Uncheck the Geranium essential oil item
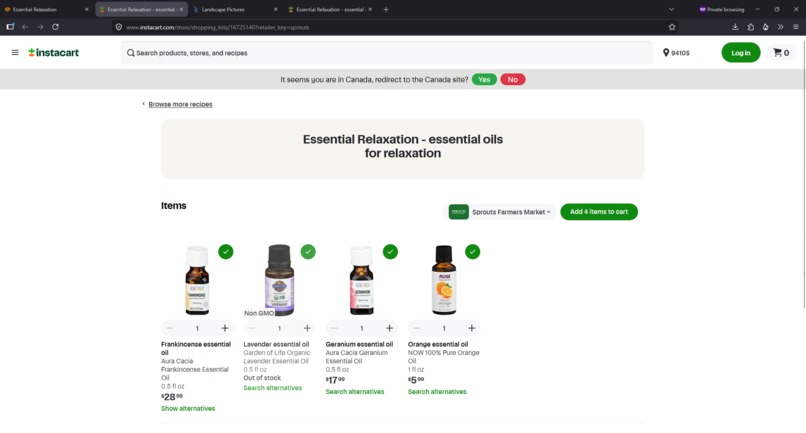 pos(390,251)
